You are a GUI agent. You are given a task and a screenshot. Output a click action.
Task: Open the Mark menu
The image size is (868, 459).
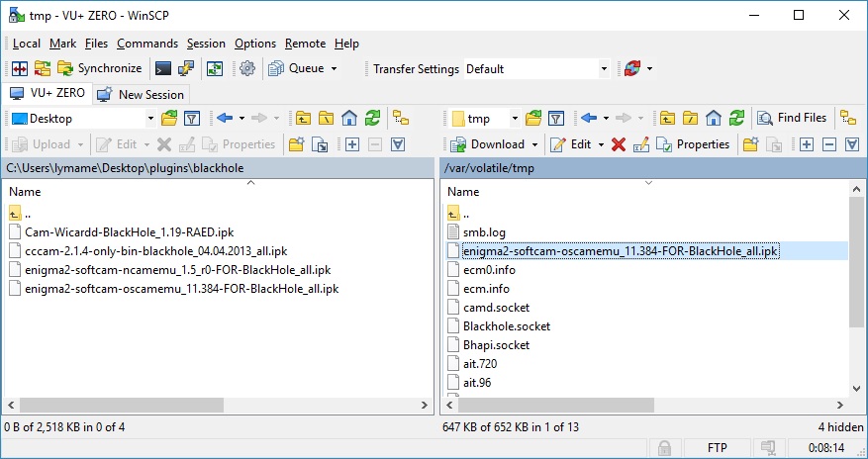[x=62, y=44]
